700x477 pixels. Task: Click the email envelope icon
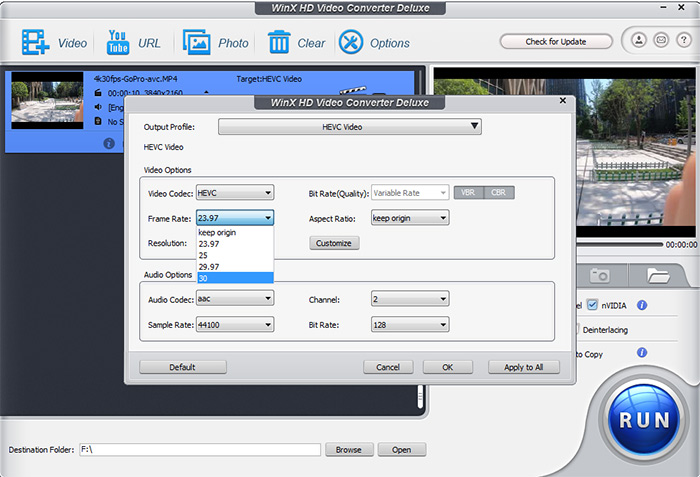pyautogui.click(x=661, y=40)
